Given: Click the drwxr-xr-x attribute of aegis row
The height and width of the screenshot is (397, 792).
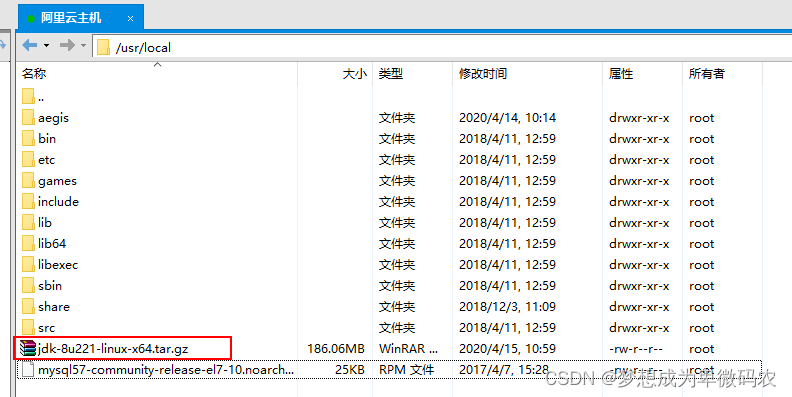Looking at the screenshot, I should 639,118.
